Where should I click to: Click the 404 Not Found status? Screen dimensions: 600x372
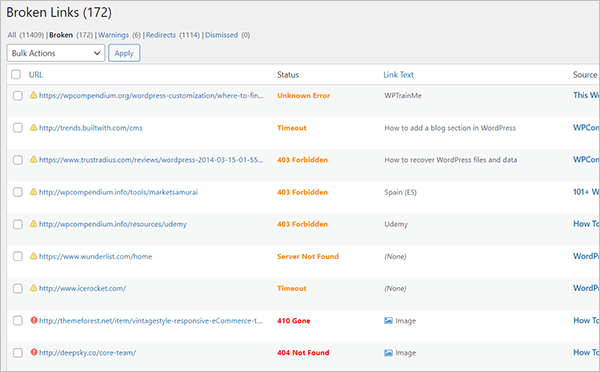tap(303, 353)
